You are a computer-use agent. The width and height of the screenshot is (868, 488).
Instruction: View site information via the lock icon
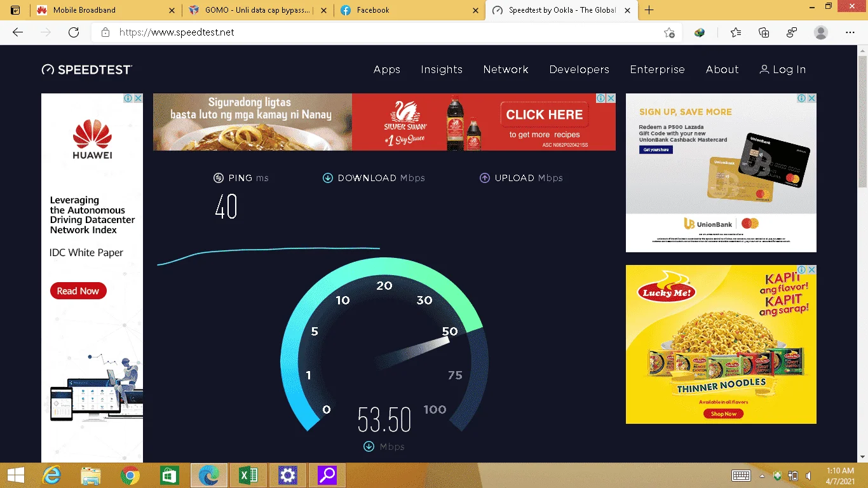pyautogui.click(x=105, y=32)
